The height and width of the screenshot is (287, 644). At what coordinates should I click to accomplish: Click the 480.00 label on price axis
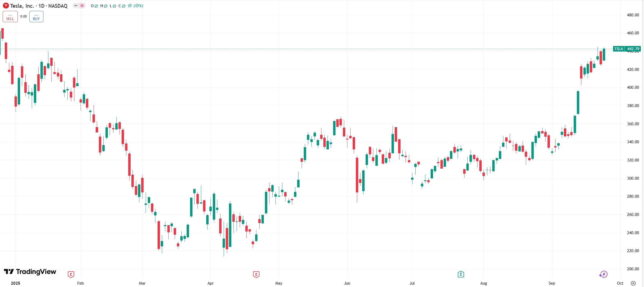tap(633, 15)
